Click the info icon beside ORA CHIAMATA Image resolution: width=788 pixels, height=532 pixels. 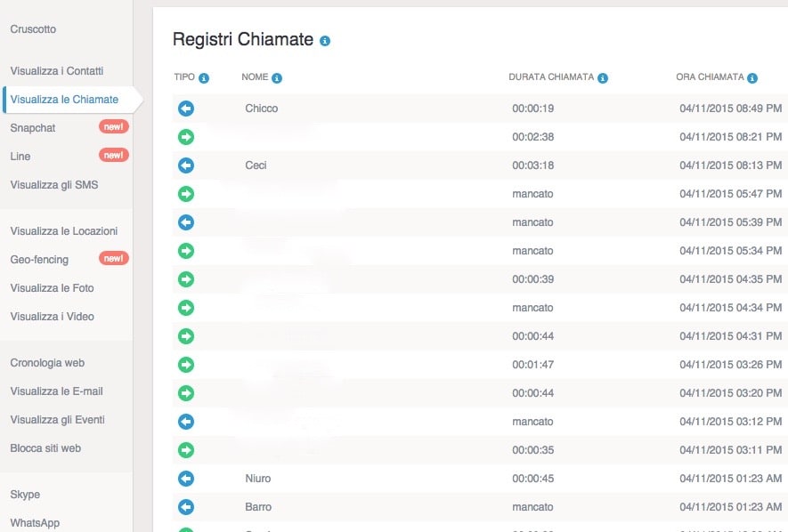(752, 78)
